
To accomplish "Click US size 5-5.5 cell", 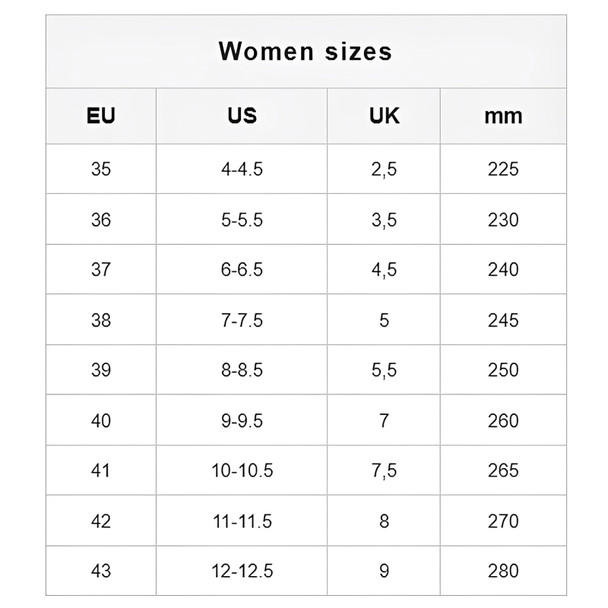I will click(x=242, y=219).
